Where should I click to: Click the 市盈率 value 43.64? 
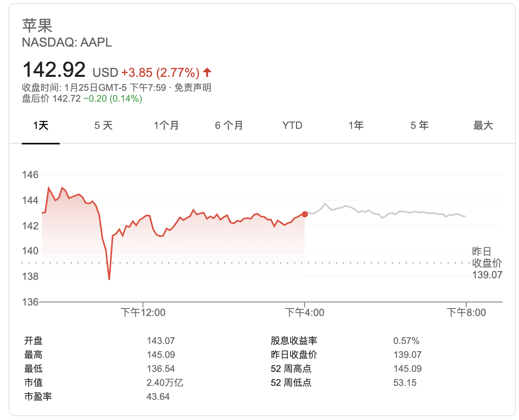pyautogui.click(x=158, y=397)
